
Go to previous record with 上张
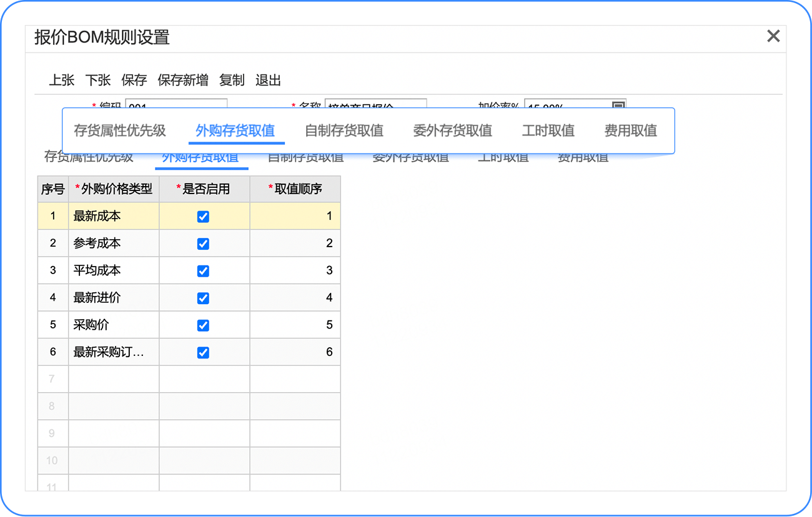(x=62, y=80)
